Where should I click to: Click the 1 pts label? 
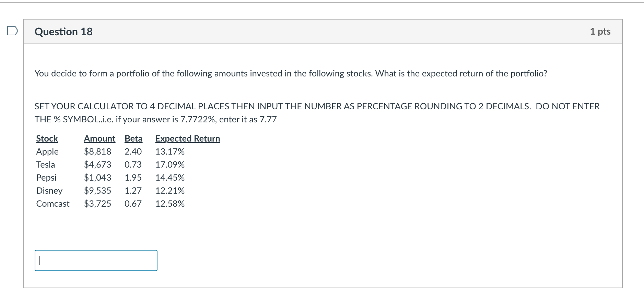pos(600,31)
